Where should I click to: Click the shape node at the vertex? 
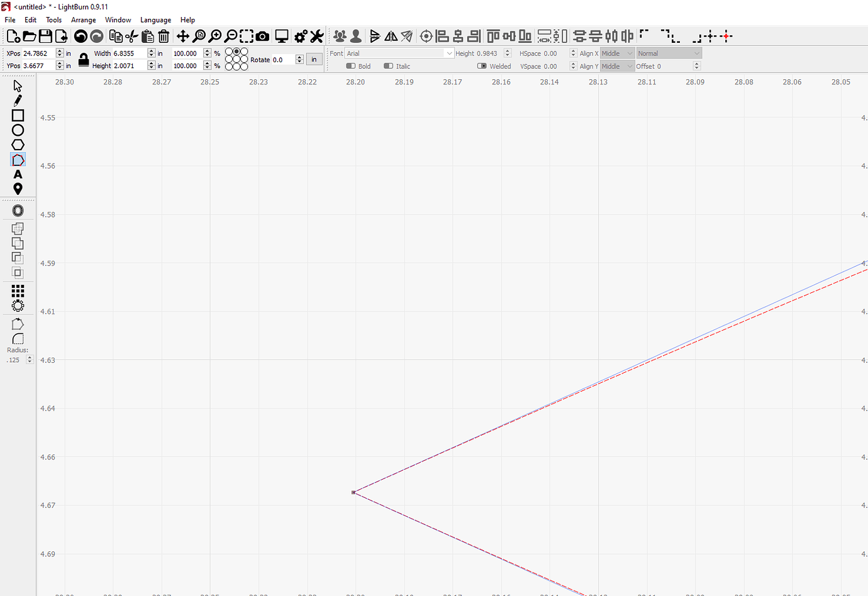pyautogui.click(x=353, y=492)
